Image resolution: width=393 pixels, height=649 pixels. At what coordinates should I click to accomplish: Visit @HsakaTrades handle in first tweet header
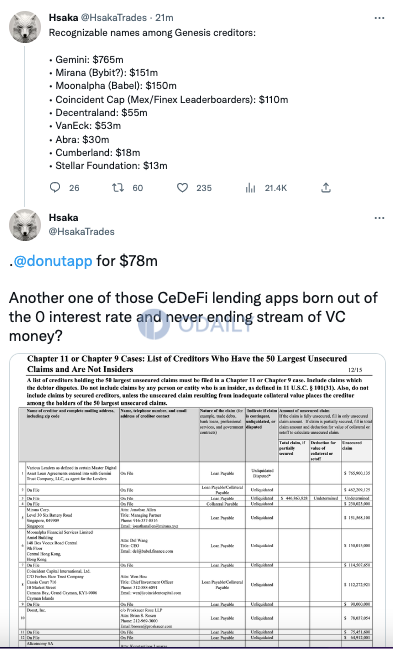point(113,18)
